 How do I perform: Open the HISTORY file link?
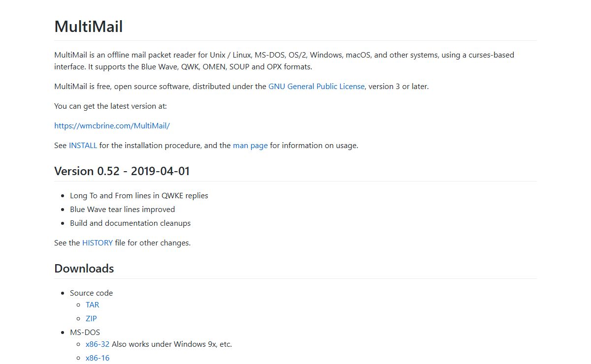pyautogui.click(x=97, y=243)
